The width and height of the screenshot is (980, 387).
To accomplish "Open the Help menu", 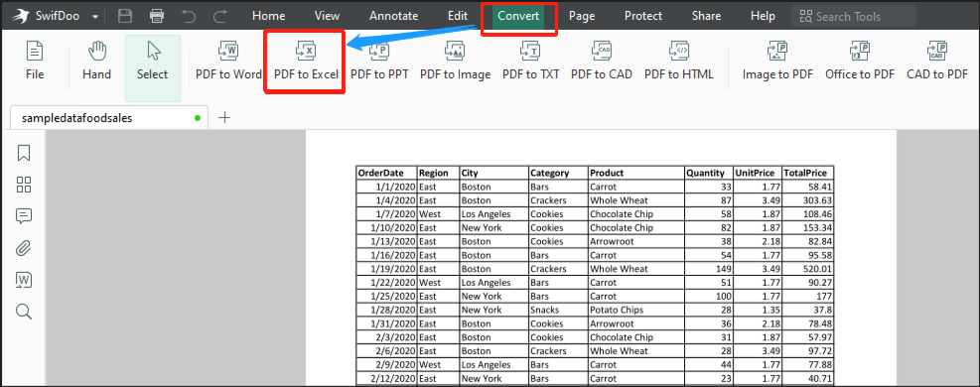I will point(763,16).
